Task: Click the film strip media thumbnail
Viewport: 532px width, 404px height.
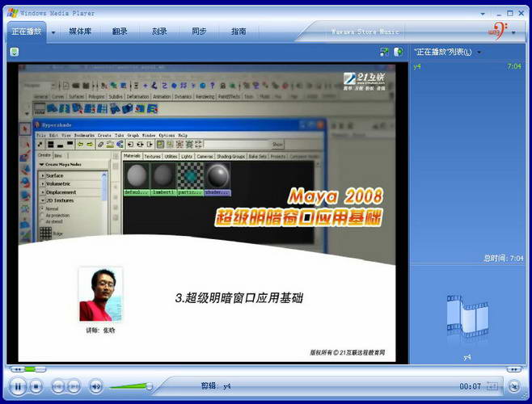Action: click(x=467, y=318)
